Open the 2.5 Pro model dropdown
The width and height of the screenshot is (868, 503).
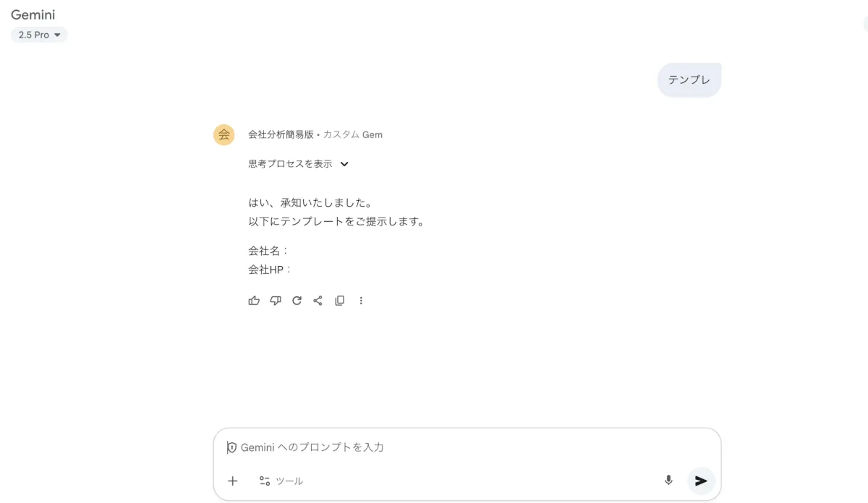(x=39, y=35)
